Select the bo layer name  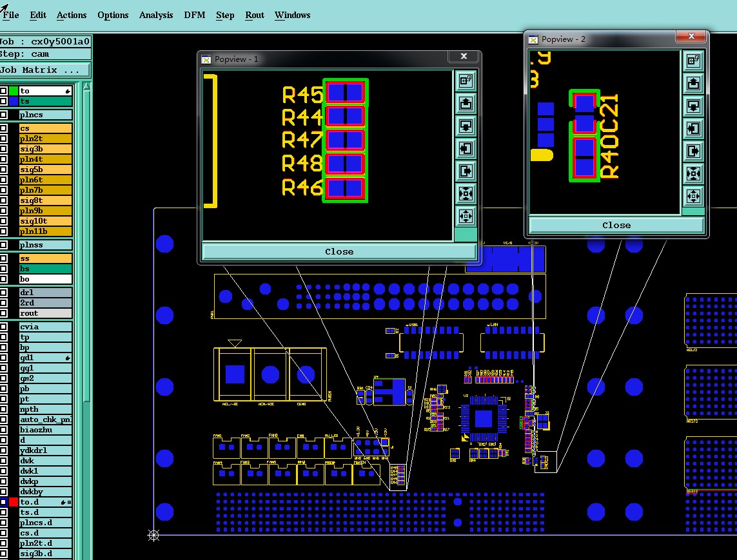coord(46,279)
